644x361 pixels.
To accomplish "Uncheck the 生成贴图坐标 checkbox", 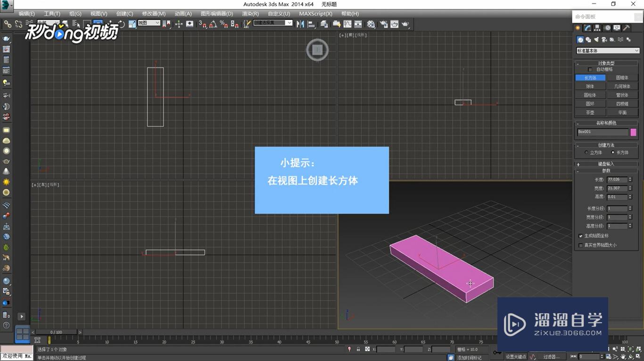I will click(581, 235).
